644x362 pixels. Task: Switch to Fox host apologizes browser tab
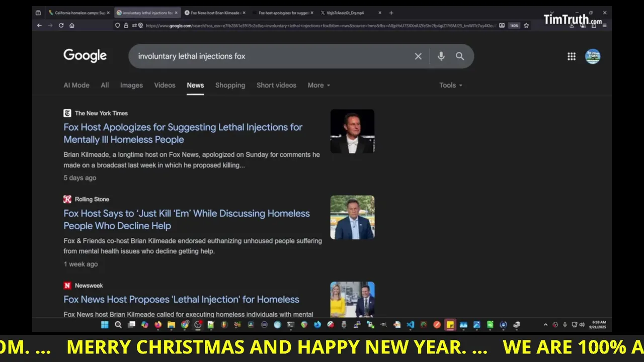click(283, 13)
